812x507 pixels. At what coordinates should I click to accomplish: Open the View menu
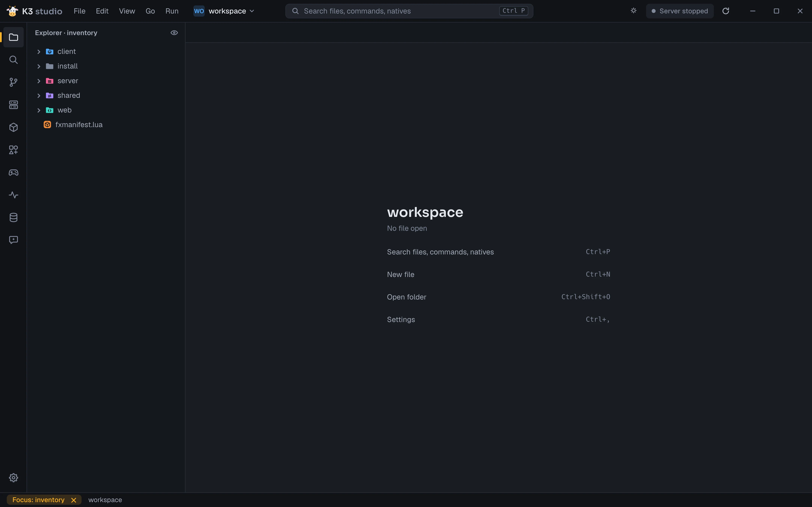[127, 11]
